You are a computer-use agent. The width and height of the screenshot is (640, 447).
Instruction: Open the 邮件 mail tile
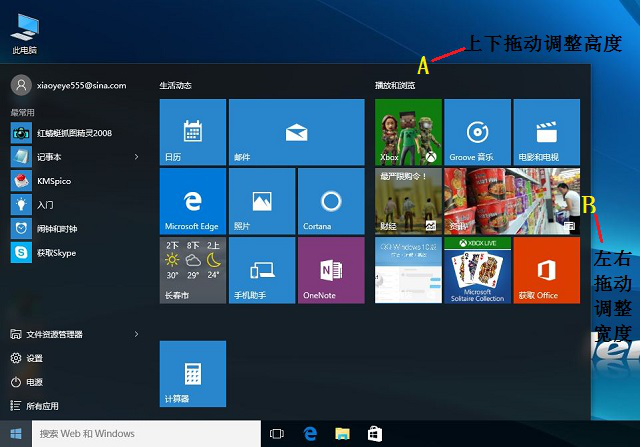click(x=297, y=132)
